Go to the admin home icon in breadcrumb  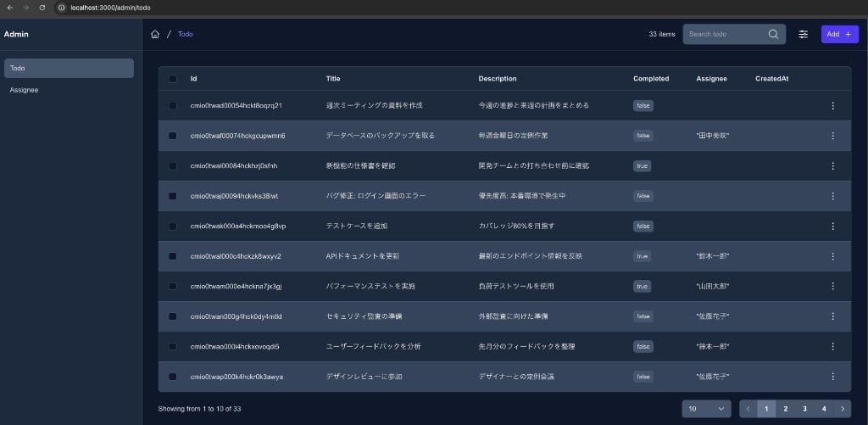point(155,34)
